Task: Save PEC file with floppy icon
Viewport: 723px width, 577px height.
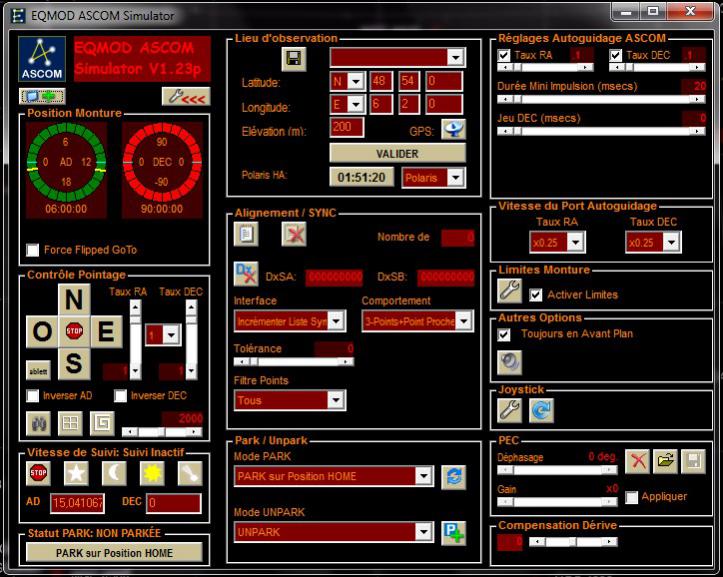Action: 693,461
